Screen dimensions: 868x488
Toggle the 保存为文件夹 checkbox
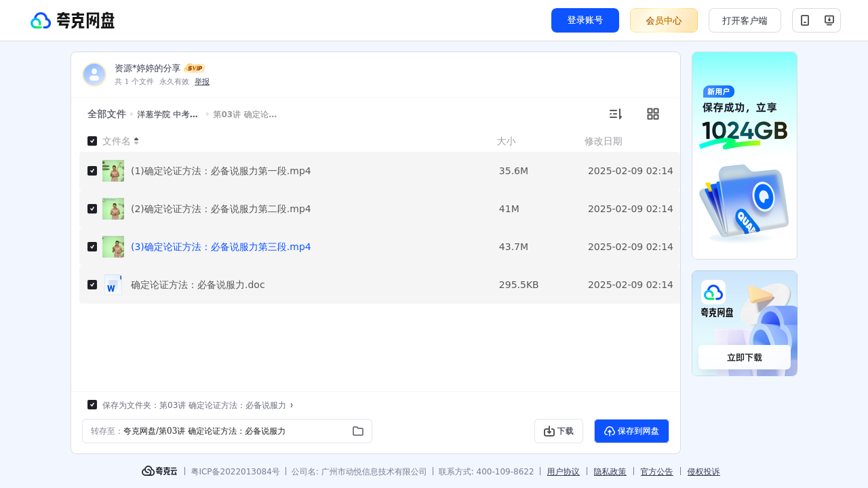92,405
